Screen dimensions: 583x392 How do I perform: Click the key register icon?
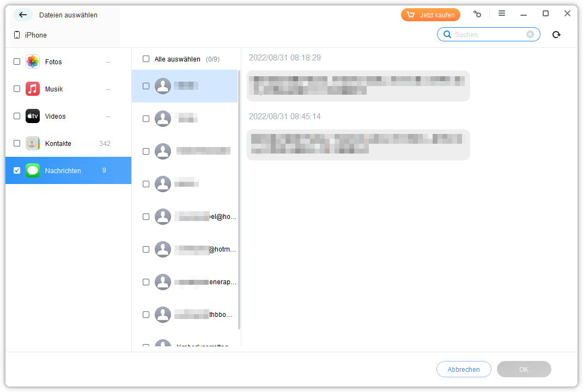tap(477, 14)
